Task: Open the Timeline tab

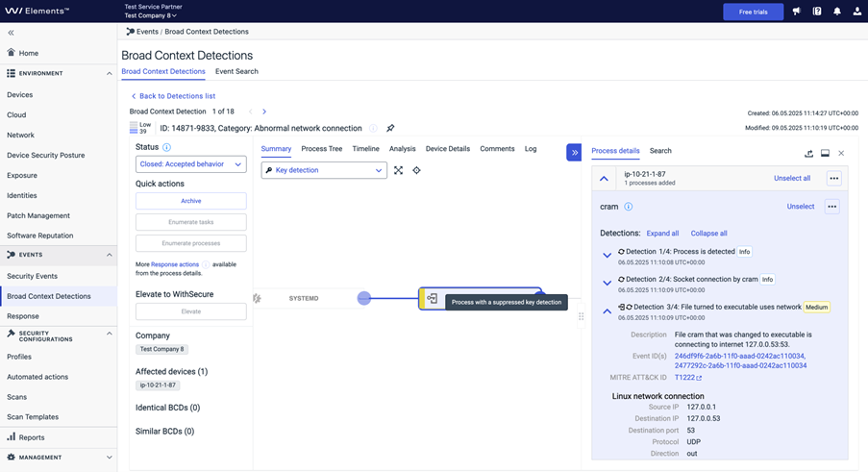Action: click(366, 149)
